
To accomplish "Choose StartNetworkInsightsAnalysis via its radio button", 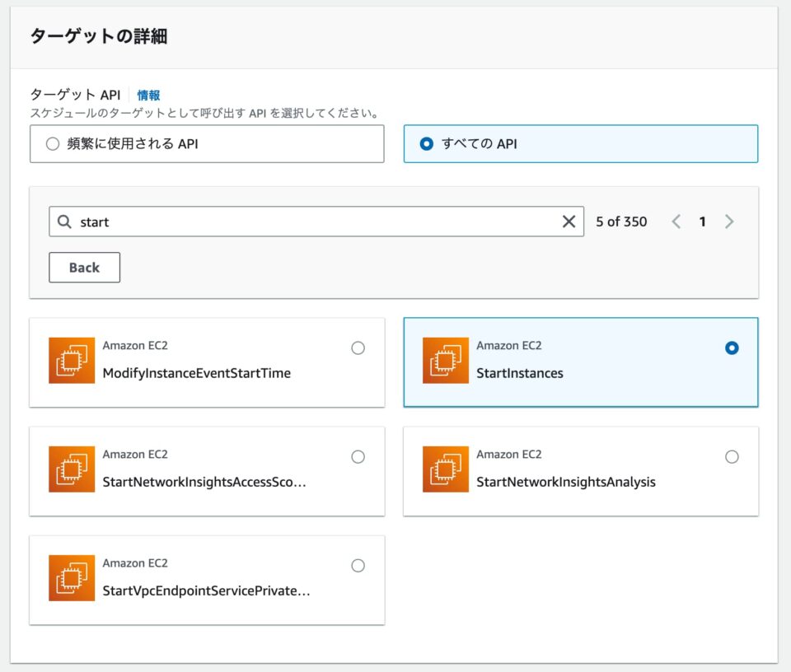I will tap(732, 456).
